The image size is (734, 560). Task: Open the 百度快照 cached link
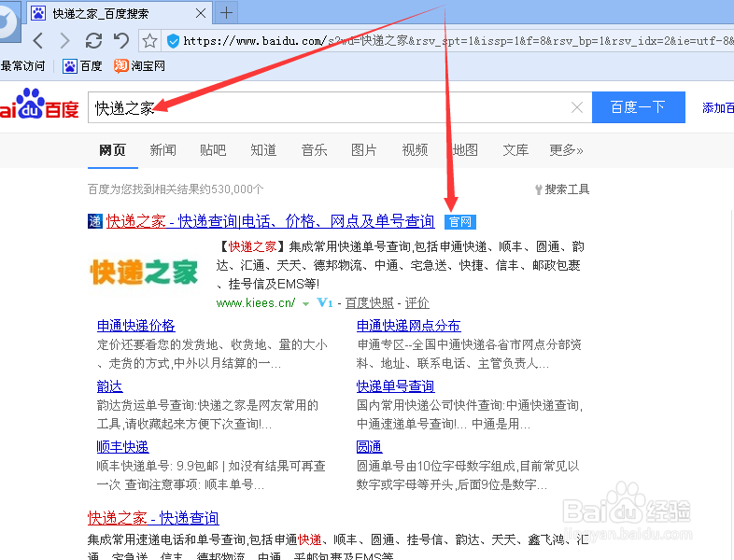tap(370, 303)
